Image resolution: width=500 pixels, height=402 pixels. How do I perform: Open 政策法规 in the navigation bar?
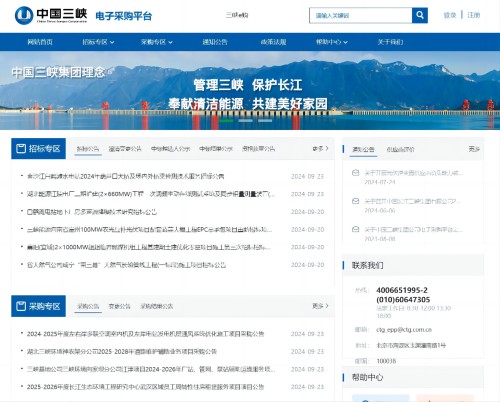click(273, 42)
